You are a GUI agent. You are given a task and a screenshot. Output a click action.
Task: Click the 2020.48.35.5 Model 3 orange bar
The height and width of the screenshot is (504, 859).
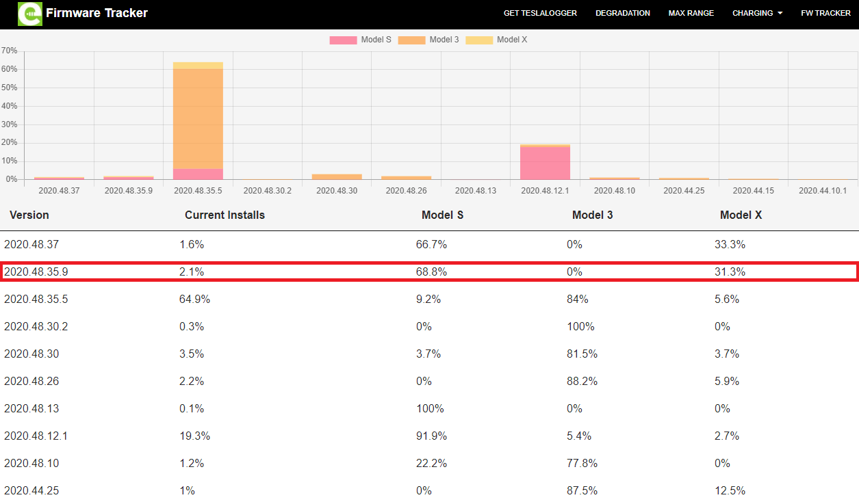click(198, 119)
